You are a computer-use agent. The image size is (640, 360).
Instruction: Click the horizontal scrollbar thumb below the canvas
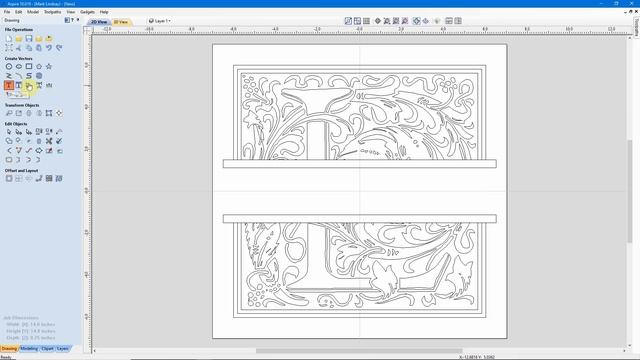[x=359, y=351]
